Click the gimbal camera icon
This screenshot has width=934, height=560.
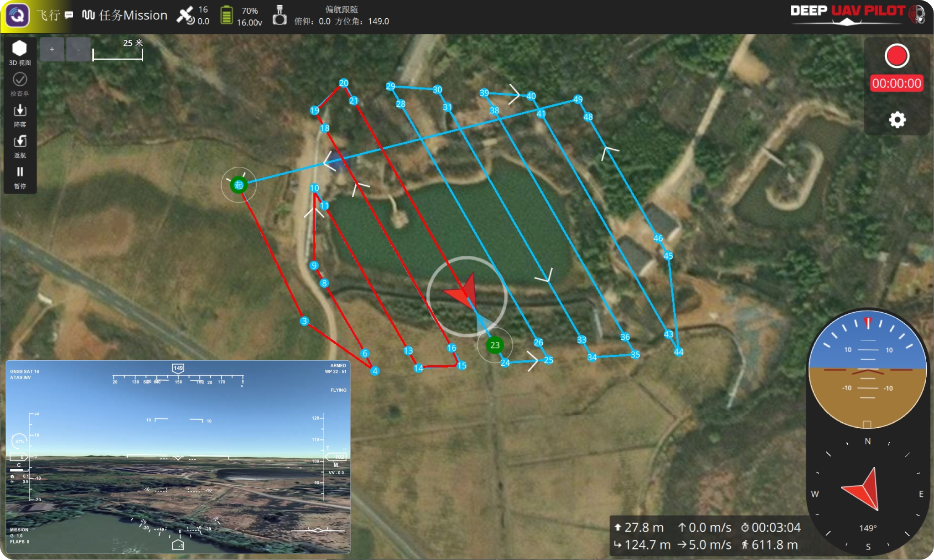coord(280,16)
